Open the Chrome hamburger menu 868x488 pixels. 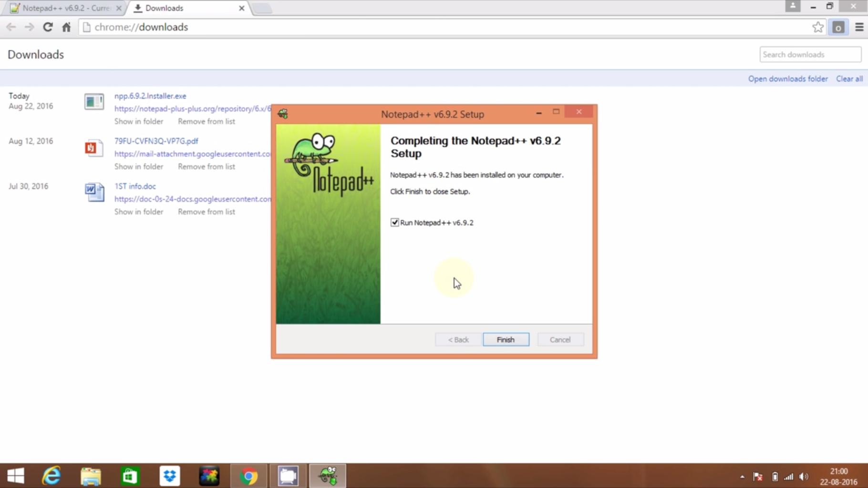(859, 27)
